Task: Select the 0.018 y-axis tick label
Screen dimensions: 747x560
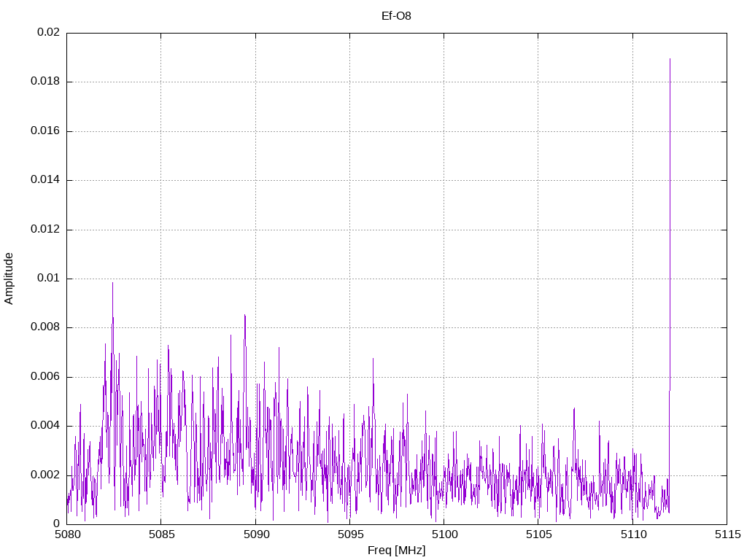Action: point(45,82)
